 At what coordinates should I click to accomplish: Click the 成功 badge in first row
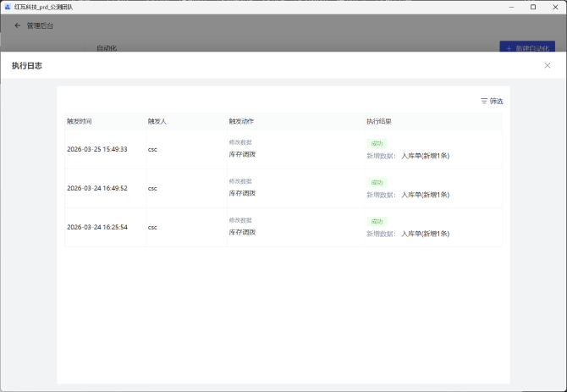tap(377, 143)
